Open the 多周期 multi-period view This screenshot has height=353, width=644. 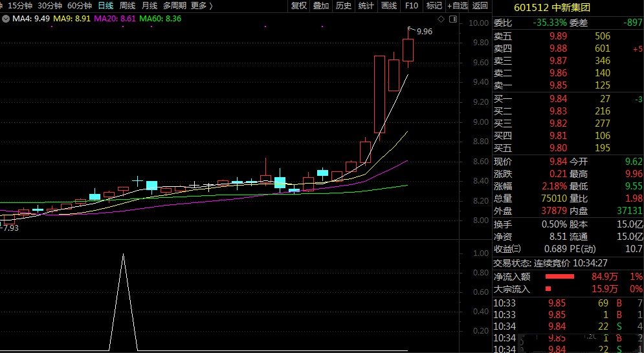175,6
